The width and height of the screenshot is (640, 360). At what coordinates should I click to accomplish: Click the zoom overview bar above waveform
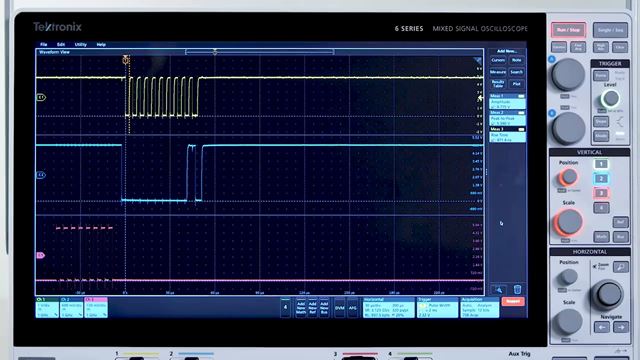260,52
